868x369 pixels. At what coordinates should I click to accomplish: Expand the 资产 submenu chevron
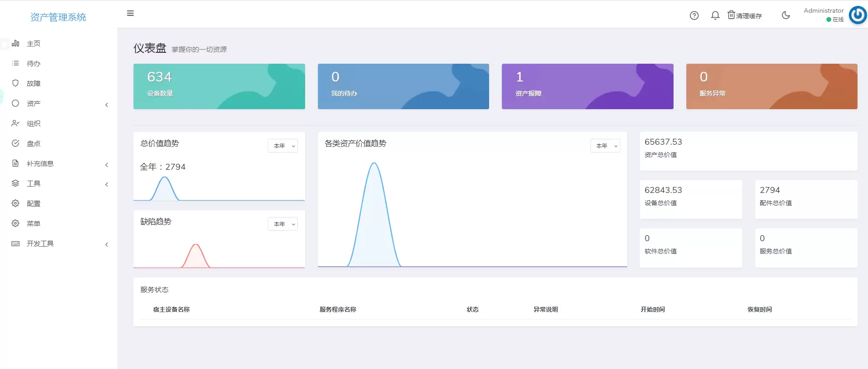(x=107, y=105)
